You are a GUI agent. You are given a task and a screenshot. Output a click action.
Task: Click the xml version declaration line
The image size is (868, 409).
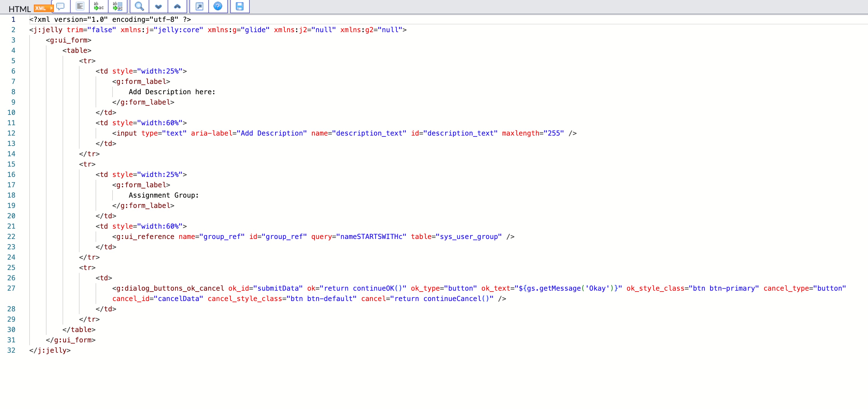coord(110,20)
